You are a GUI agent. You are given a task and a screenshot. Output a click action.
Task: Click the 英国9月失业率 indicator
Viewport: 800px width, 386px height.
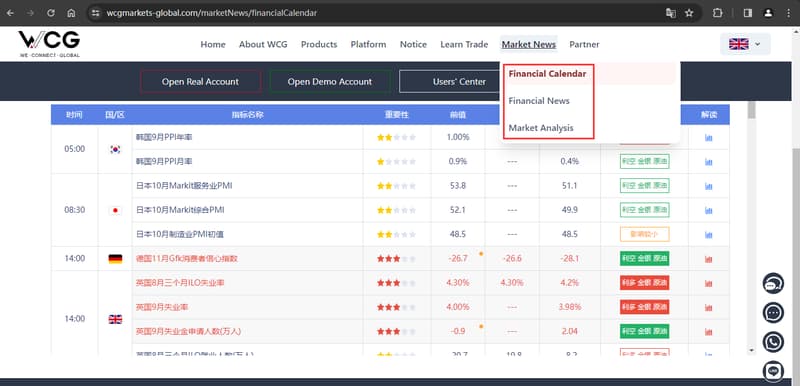(162, 307)
